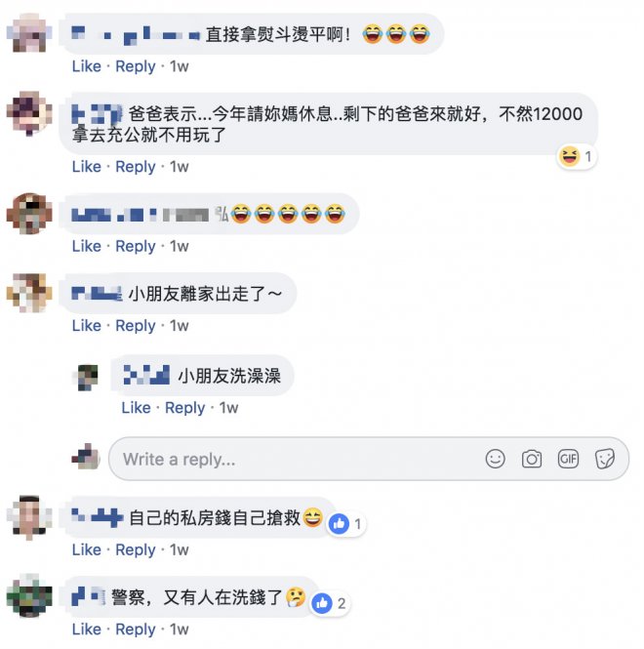The image size is (644, 649).
Task: Open avatar of 小朋友洗澡澡 replier
Action: click(x=87, y=377)
